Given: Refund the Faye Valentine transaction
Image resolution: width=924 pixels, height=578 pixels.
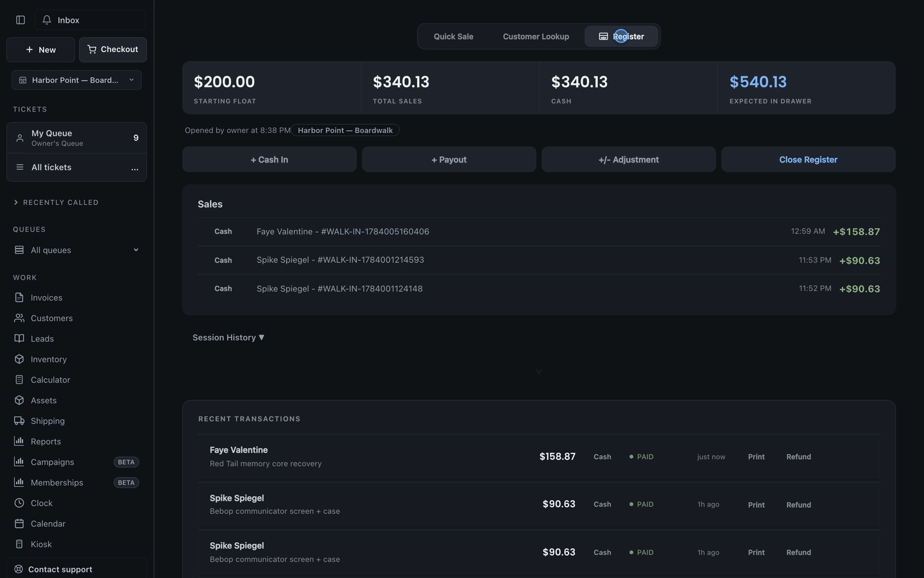Looking at the screenshot, I should click(x=799, y=457).
